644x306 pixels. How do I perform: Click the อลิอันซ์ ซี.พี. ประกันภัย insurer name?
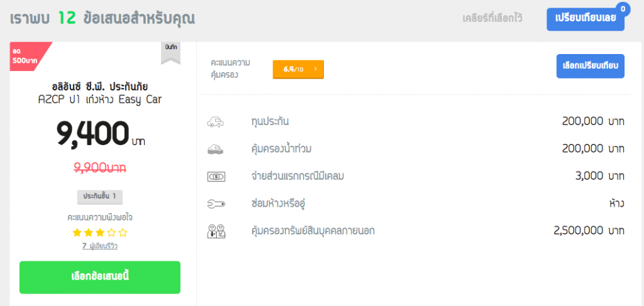(x=100, y=87)
